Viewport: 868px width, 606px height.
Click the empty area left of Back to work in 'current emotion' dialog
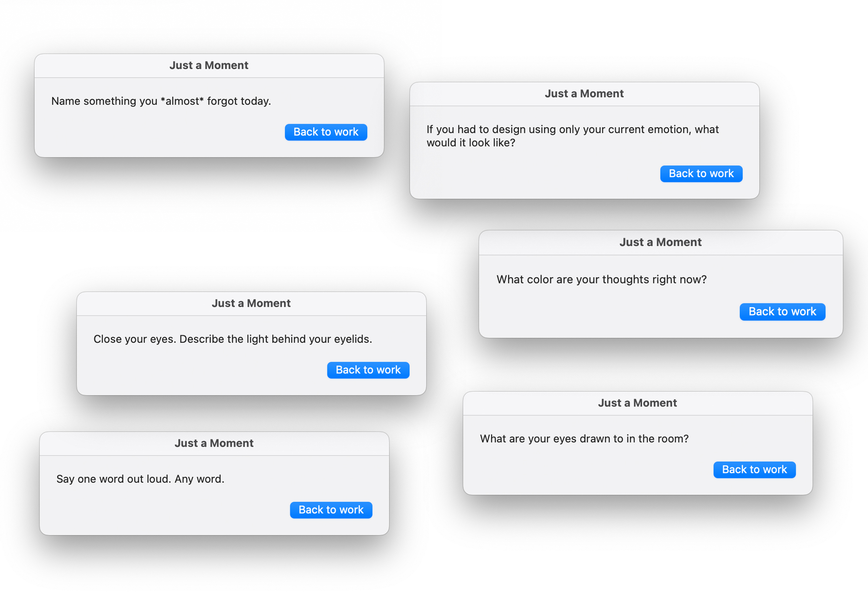(x=535, y=173)
